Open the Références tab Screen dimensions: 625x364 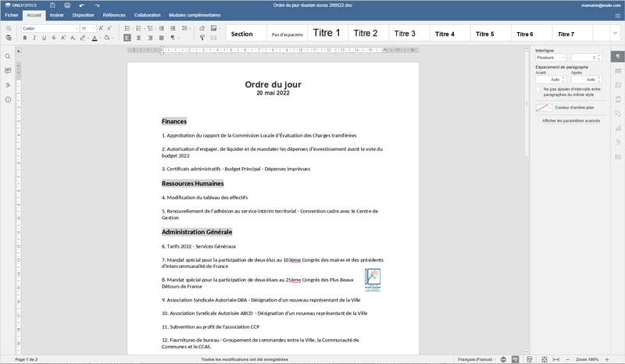(114, 15)
